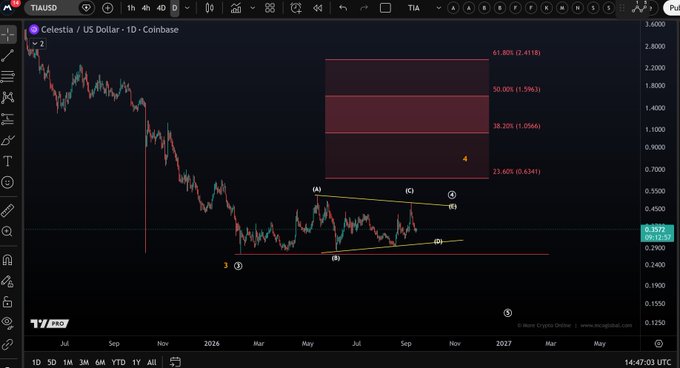Set range to 1Y
The image size is (680, 368).
coord(136,362)
